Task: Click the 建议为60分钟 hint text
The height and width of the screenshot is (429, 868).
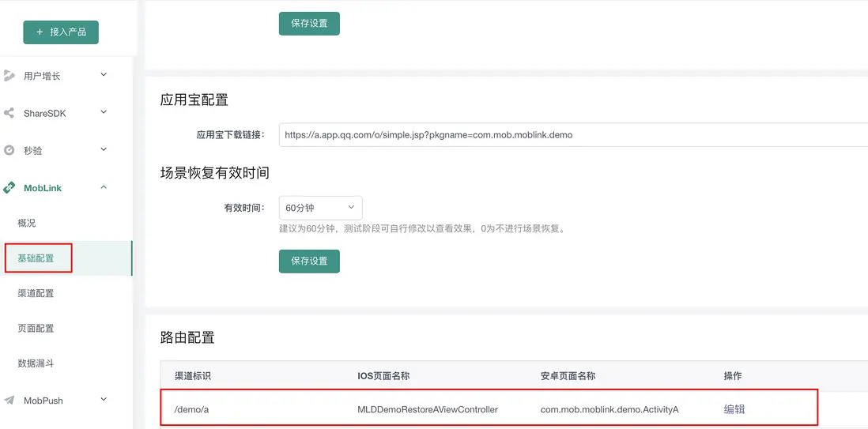Action: click(423, 228)
